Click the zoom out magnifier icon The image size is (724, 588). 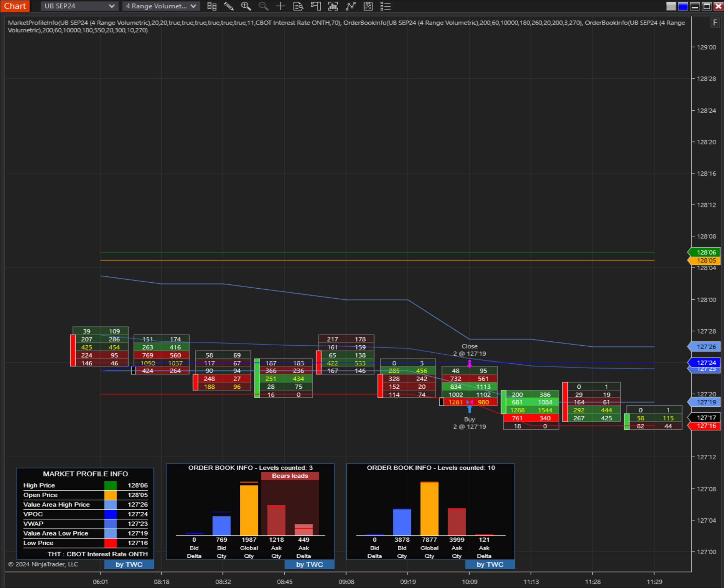(x=263, y=6)
